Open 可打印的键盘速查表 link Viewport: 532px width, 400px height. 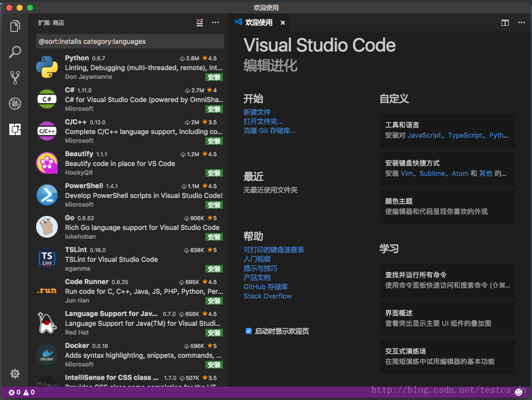pos(273,249)
